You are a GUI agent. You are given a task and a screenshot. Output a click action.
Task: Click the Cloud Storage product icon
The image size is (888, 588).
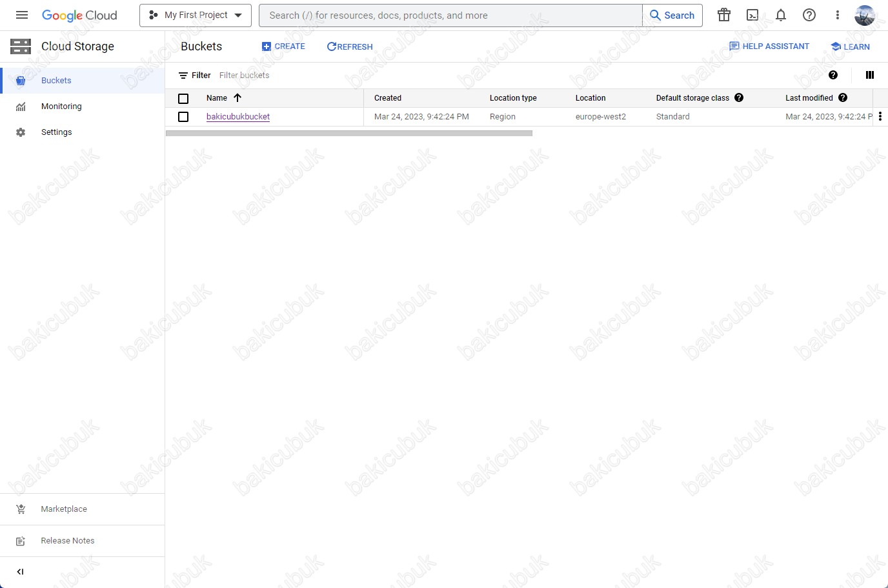[21, 46]
